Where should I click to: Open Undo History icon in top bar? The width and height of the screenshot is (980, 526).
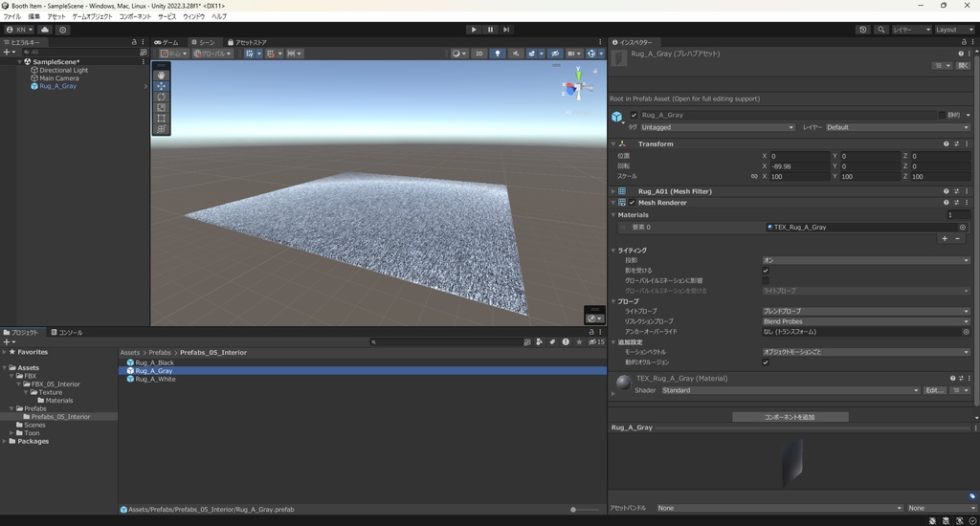[863, 30]
